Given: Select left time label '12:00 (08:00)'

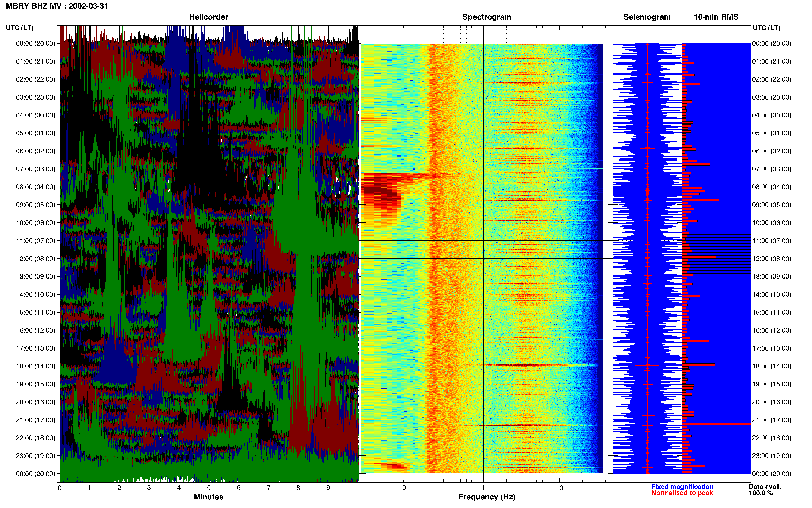Looking at the screenshot, I should [36, 259].
